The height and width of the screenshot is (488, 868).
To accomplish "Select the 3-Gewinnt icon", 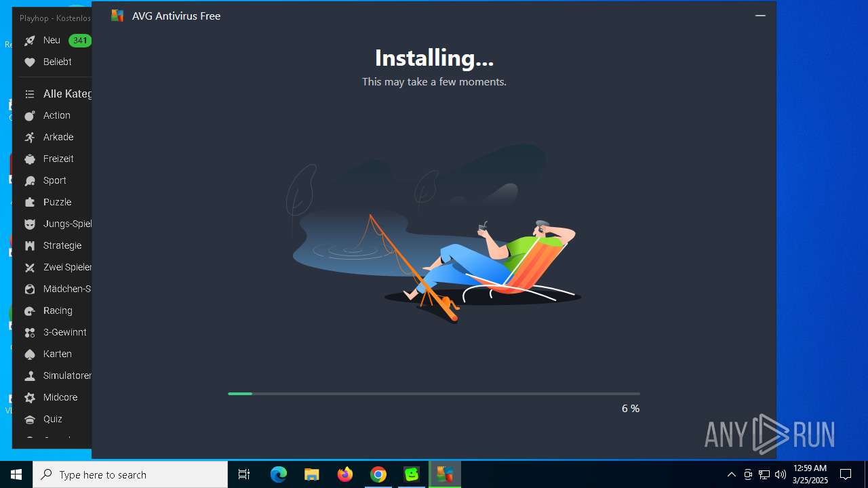I will pyautogui.click(x=30, y=333).
